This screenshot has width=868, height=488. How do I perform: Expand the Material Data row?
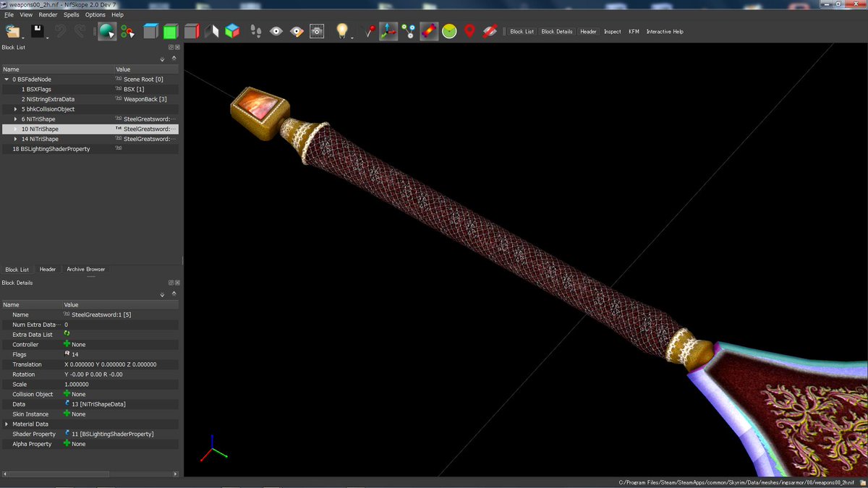[x=7, y=424]
